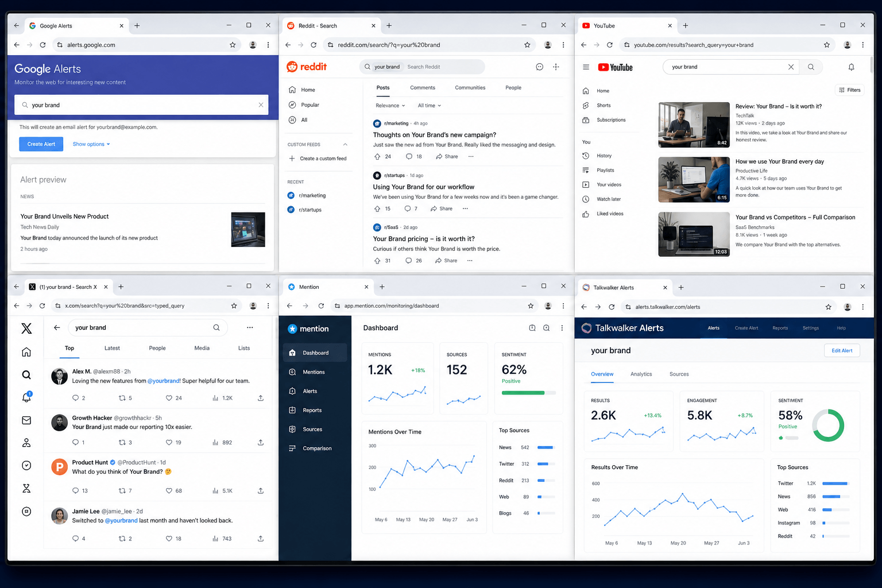
Task: Expand Show options in Google Alerts
Action: (x=91, y=144)
